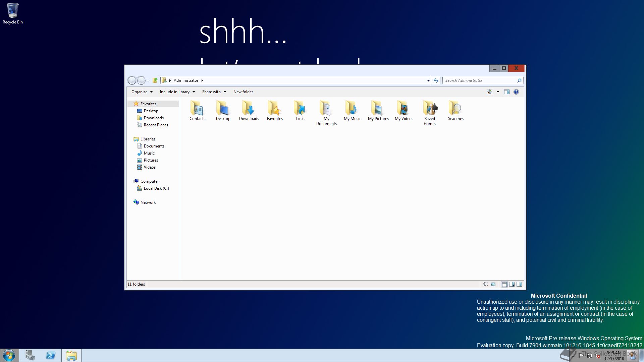
Task: Click the muted volume tray icon
Action: click(x=597, y=356)
